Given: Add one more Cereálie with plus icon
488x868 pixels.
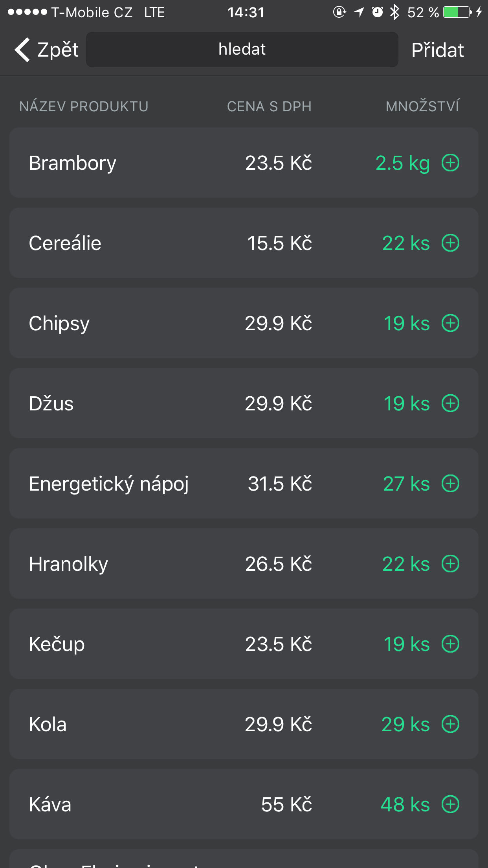Looking at the screenshot, I should pyautogui.click(x=450, y=243).
